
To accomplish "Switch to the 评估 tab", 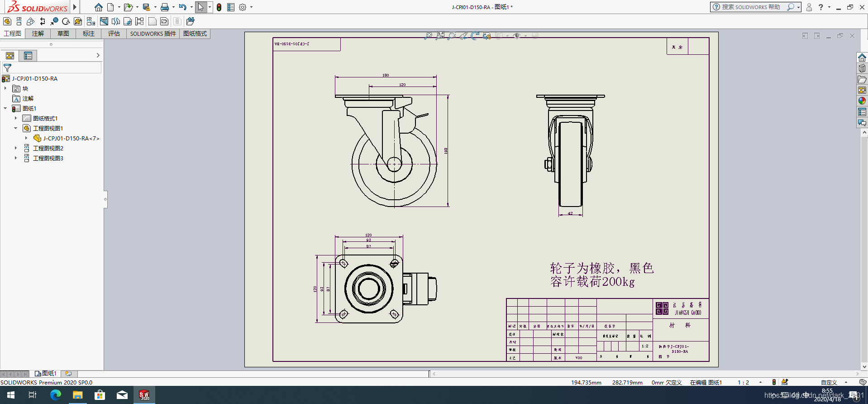I will (114, 34).
